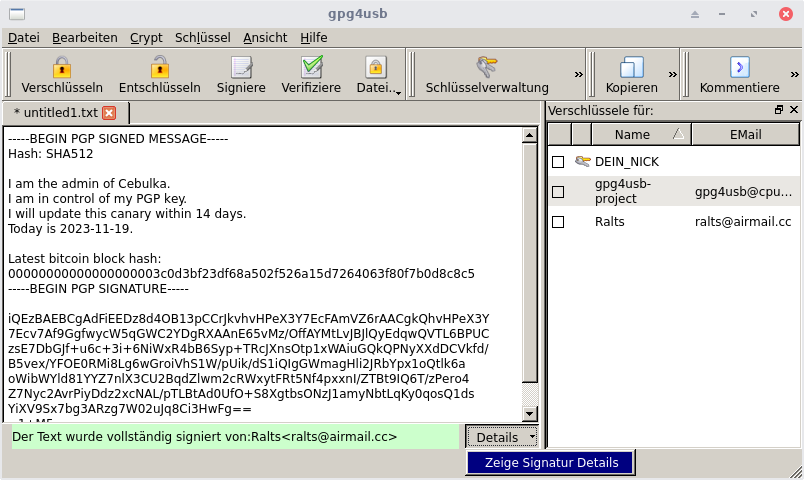Image resolution: width=804 pixels, height=480 pixels.
Task: Click the text editor vertical scrollbar thumb
Action: tap(530, 263)
